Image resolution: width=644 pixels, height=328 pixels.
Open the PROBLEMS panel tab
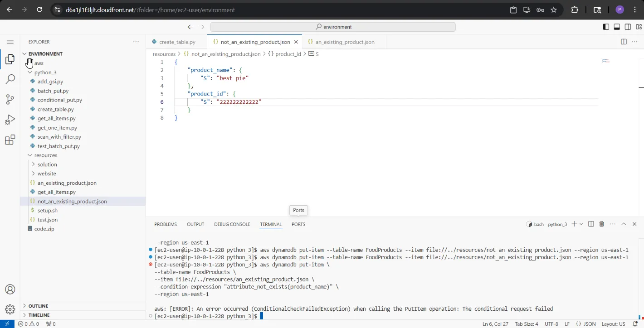[x=166, y=224]
